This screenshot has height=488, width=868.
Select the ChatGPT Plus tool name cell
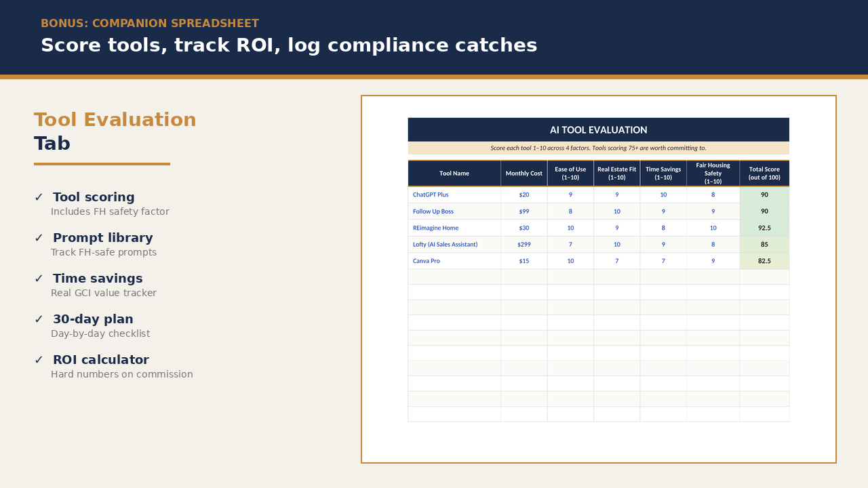454,195
